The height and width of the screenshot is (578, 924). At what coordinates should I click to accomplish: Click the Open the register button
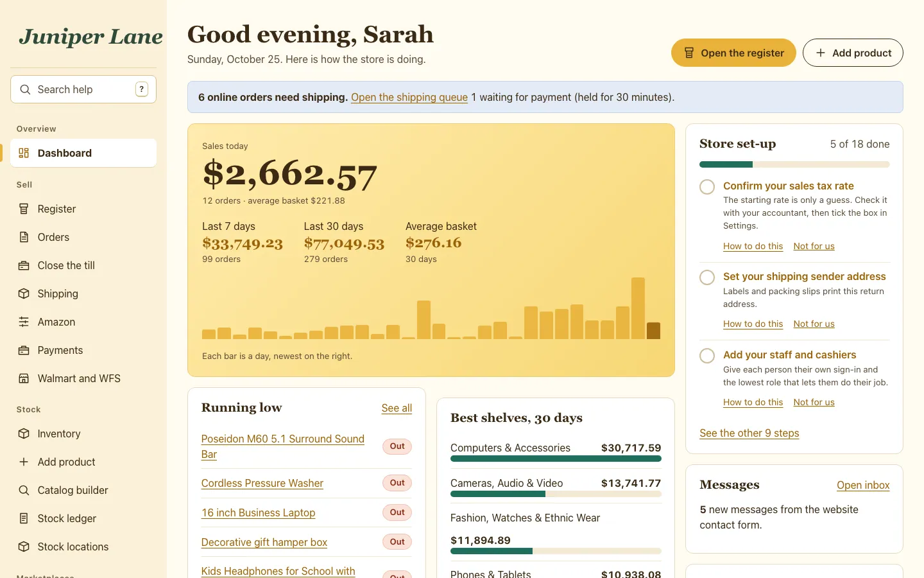coord(733,53)
